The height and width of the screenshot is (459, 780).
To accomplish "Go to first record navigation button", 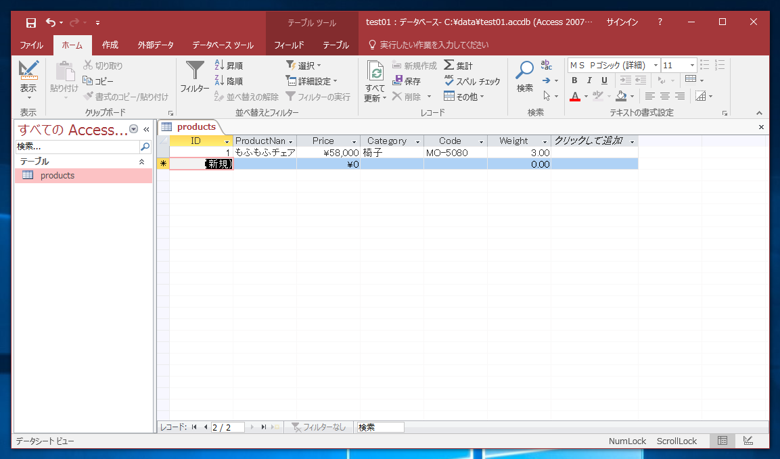I will (x=194, y=427).
